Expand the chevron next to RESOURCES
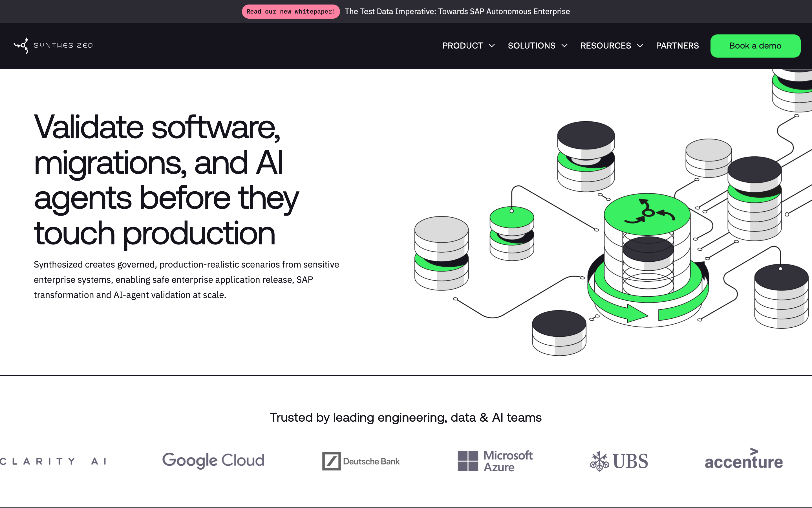Screen dimensions: 812x508 (x=640, y=46)
